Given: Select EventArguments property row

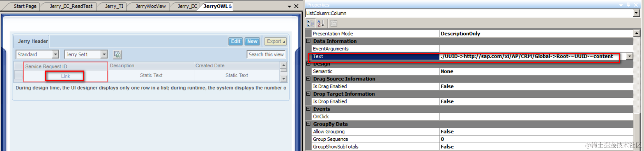Looking at the screenshot, I should (472, 49).
